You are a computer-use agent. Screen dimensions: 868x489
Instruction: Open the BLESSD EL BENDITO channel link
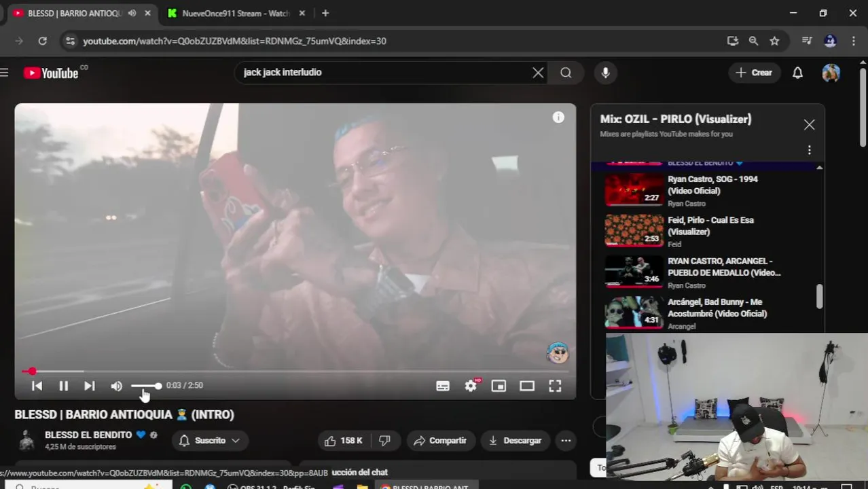[x=88, y=435]
